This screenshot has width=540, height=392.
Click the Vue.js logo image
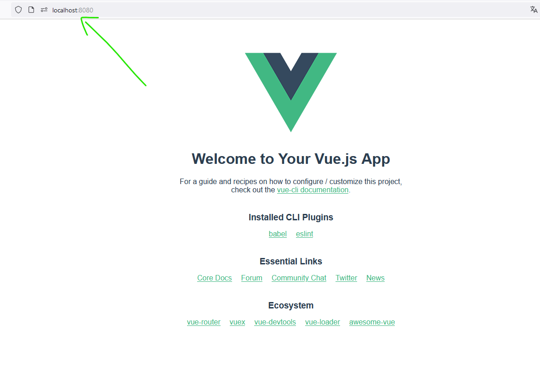(290, 92)
